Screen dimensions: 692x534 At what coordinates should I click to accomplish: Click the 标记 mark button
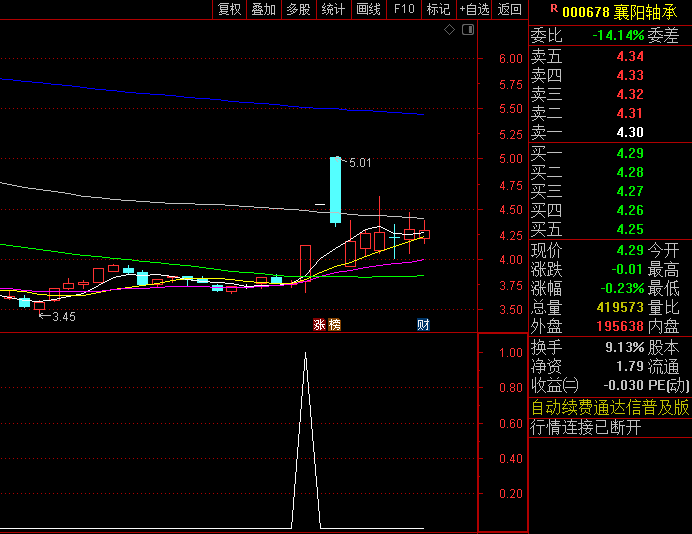click(x=439, y=9)
